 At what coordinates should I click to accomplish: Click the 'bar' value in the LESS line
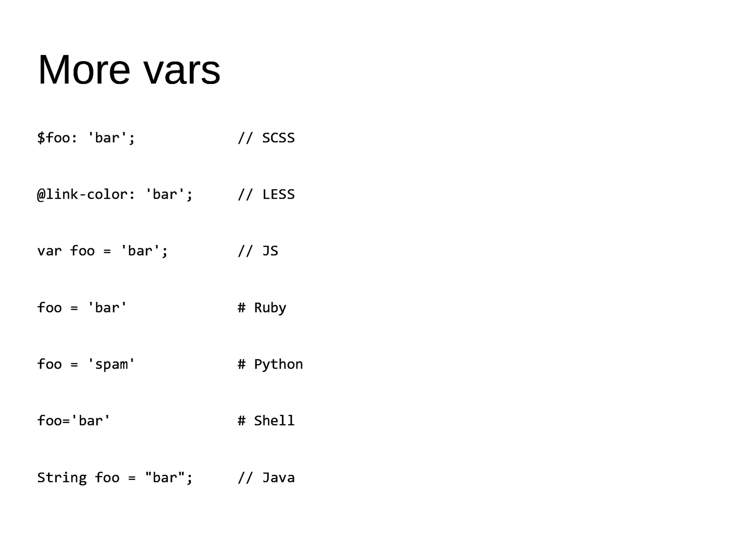pos(165,195)
